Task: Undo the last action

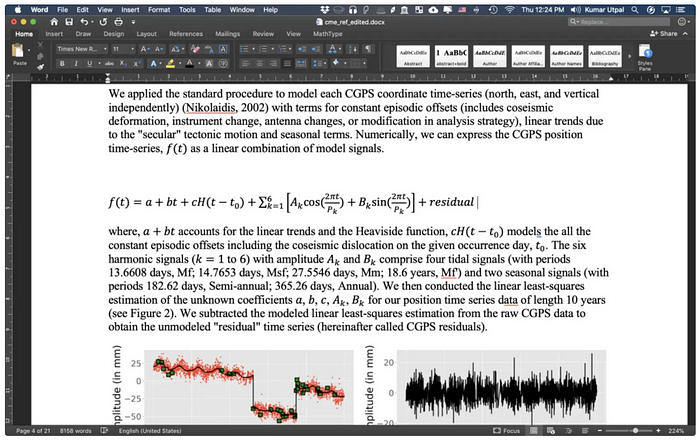Action: pos(84,21)
